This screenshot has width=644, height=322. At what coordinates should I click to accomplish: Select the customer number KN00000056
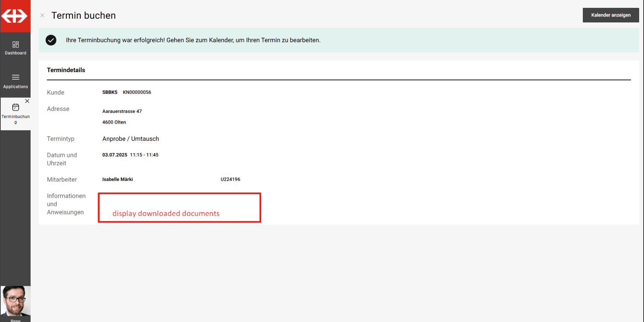[x=137, y=92]
